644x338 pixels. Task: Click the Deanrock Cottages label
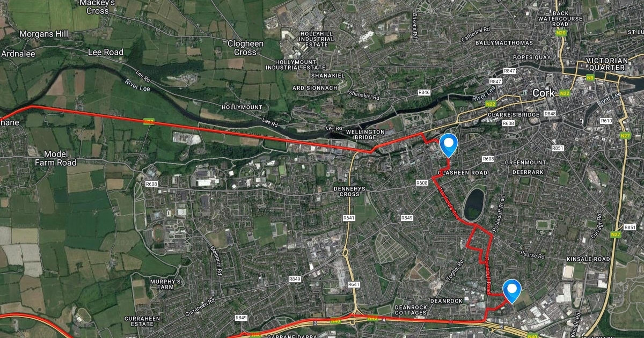tap(411, 311)
